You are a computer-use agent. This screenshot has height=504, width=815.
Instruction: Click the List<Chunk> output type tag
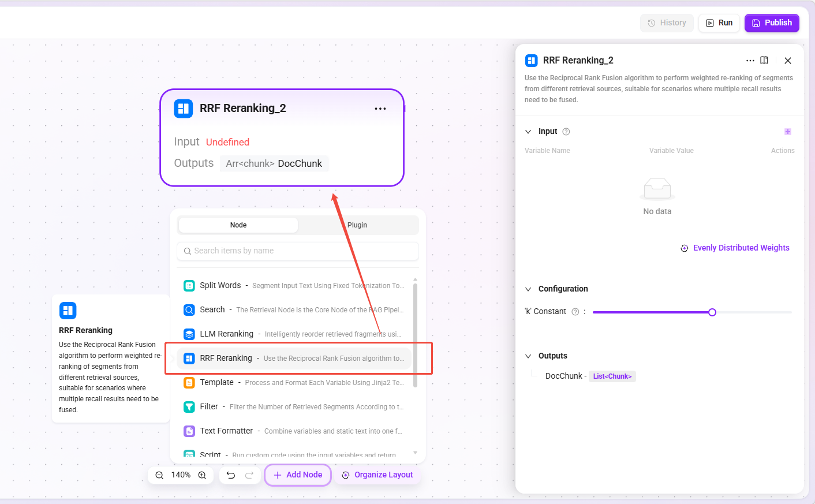[x=612, y=376]
